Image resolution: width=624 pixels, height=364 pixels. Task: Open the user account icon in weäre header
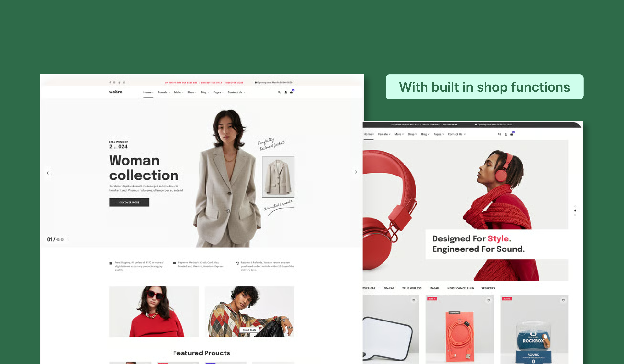pyautogui.click(x=285, y=92)
